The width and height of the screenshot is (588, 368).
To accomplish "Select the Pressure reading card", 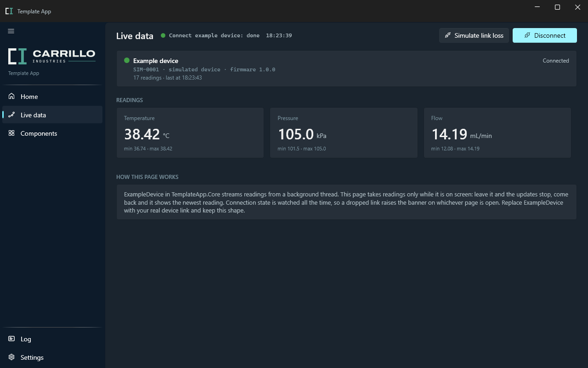I will pyautogui.click(x=344, y=133).
